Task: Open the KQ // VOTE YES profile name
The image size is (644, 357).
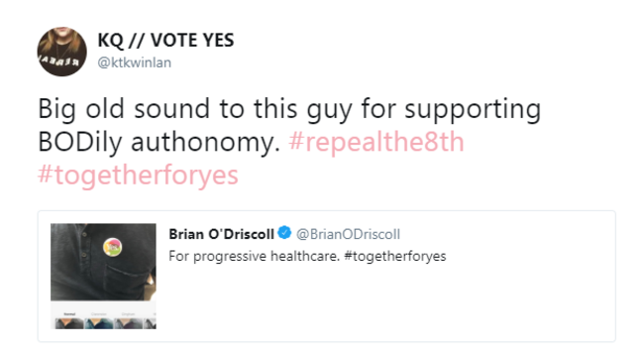Action: click(165, 41)
